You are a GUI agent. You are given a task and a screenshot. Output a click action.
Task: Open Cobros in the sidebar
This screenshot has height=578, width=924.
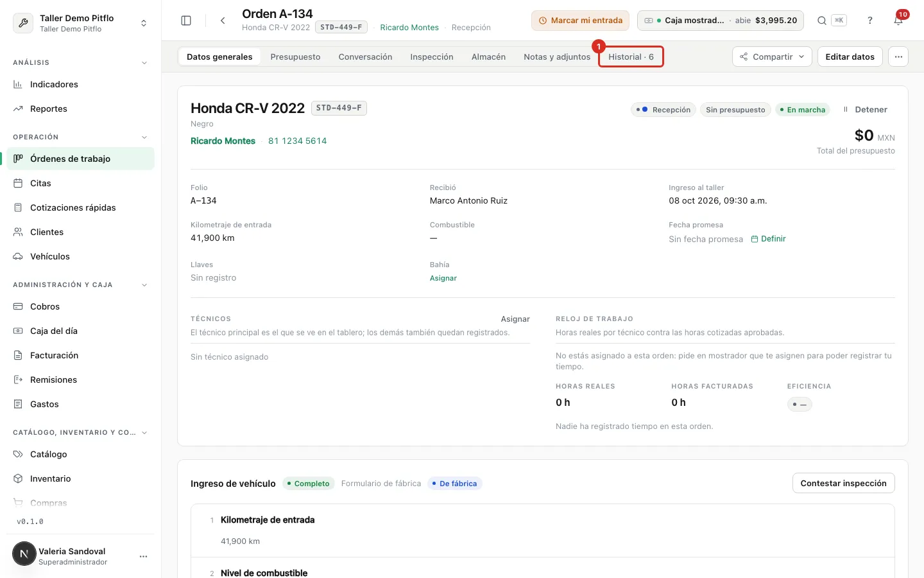click(x=80, y=306)
